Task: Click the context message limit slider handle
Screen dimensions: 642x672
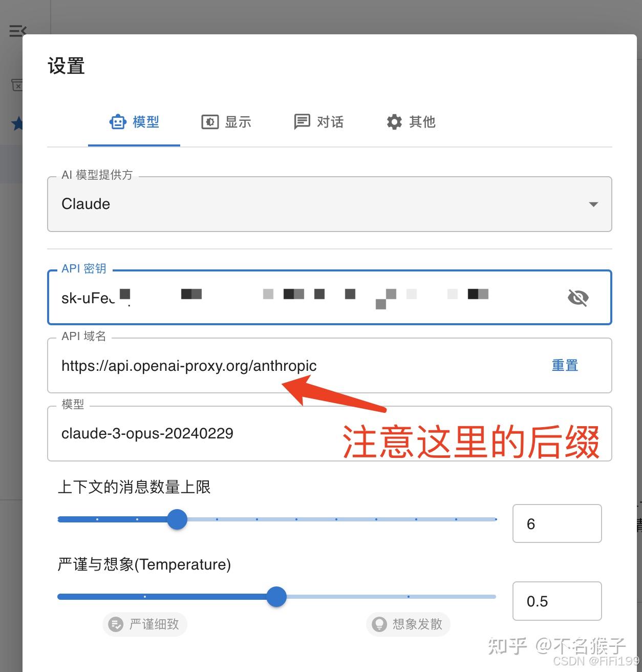Action: click(x=177, y=519)
